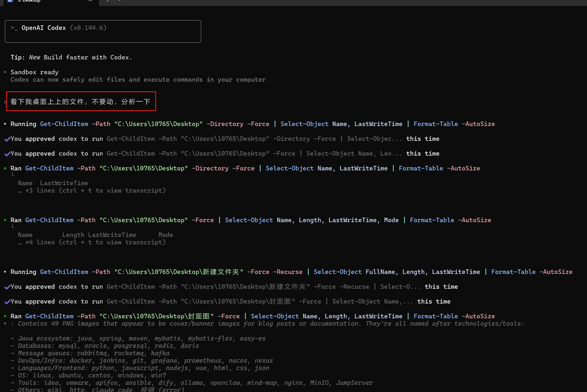Click the 'OpenAI Codex' title text

[x=44, y=28]
